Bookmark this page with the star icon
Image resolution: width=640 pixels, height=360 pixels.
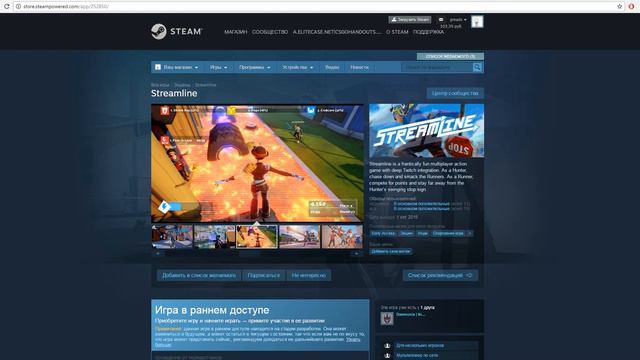620,6
